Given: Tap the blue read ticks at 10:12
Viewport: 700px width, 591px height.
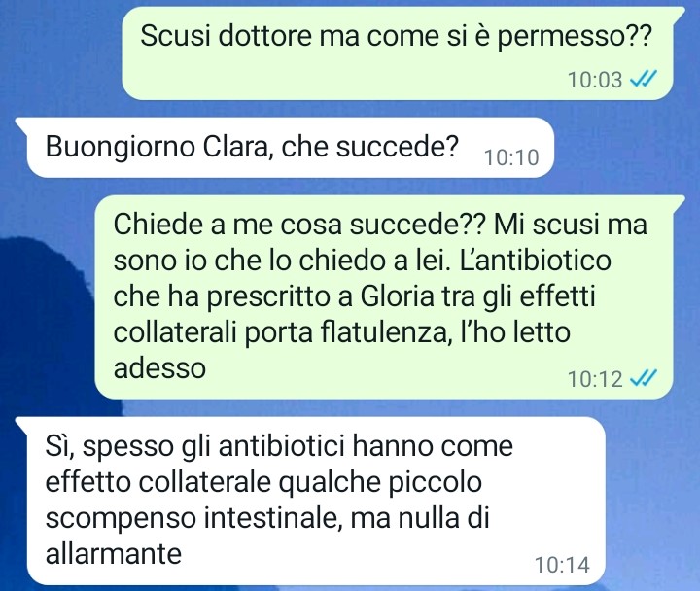Looking at the screenshot, I should pos(643,378).
